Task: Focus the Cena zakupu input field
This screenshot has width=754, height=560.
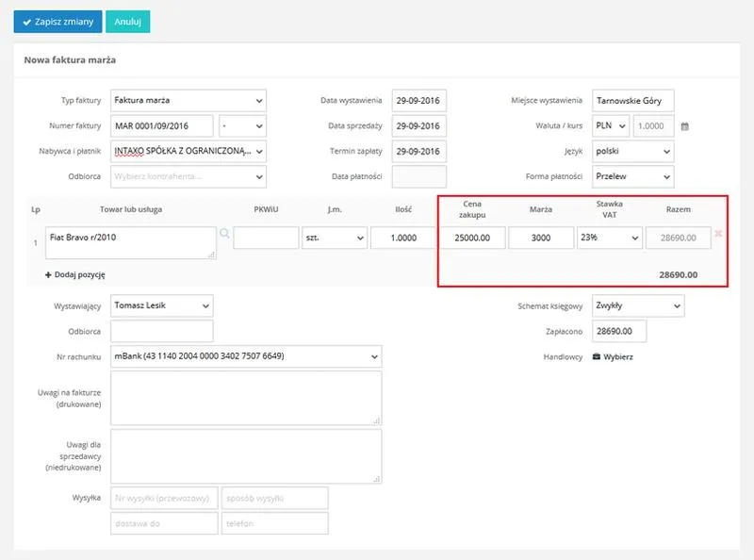Action: click(472, 238)
